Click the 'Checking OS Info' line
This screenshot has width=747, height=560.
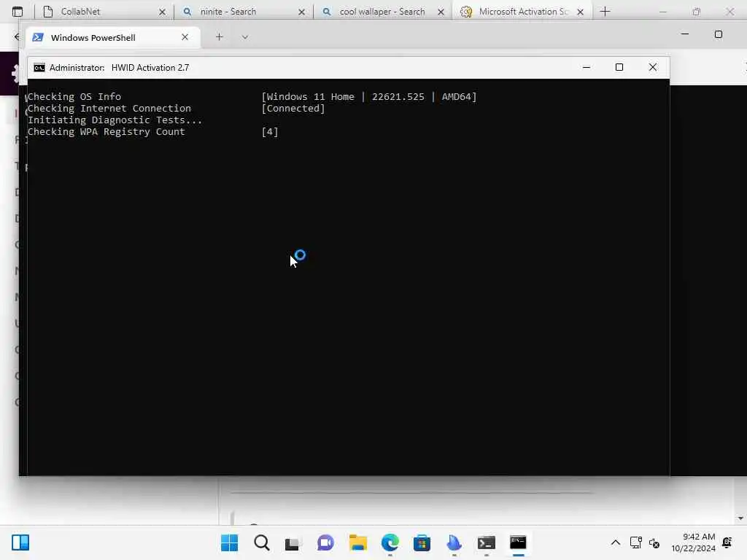(74, 97)
